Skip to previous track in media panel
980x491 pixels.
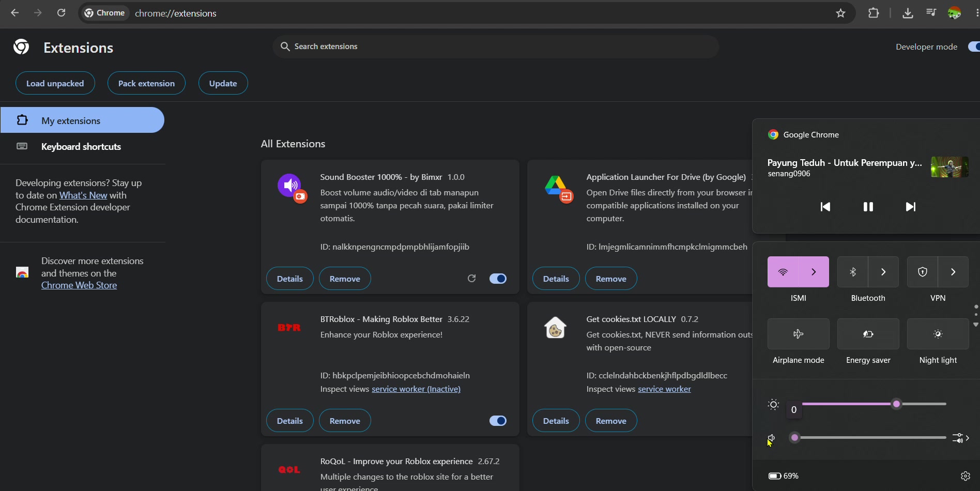825,207
